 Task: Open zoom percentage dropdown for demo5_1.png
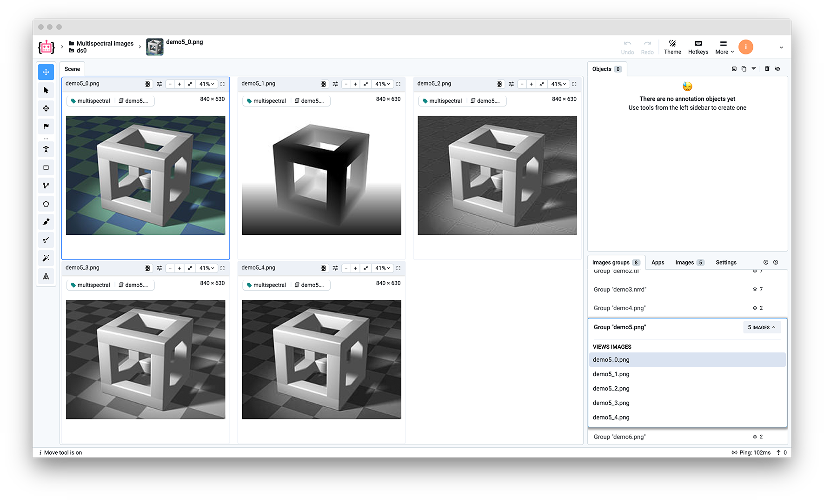click(383, 84)
